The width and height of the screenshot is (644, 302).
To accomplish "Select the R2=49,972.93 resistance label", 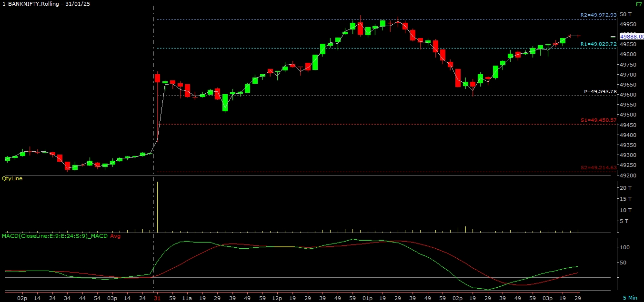I will tap(598, 15).
